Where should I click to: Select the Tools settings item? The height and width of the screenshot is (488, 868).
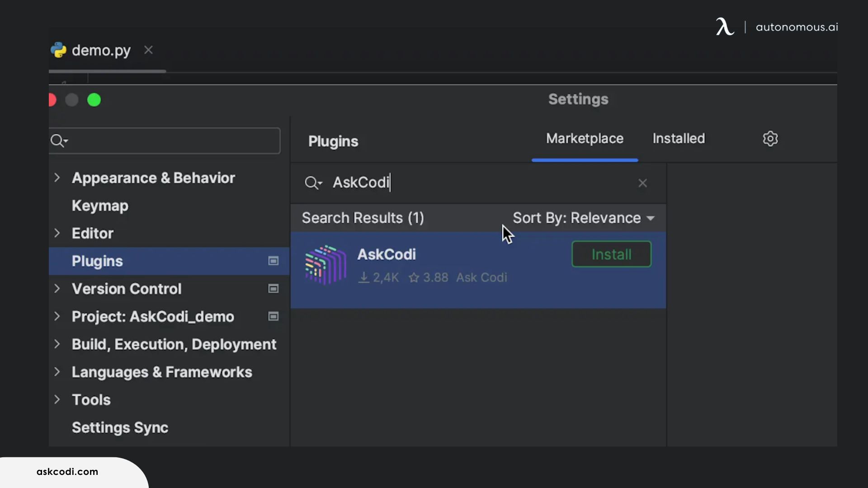click(91, 400)
